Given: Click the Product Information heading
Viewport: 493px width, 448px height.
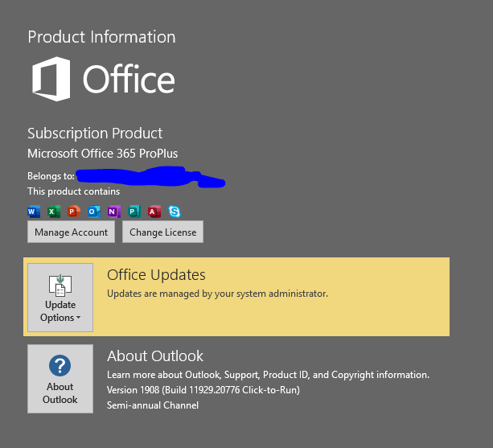Looking at the screenshot, I should point(101,37).
